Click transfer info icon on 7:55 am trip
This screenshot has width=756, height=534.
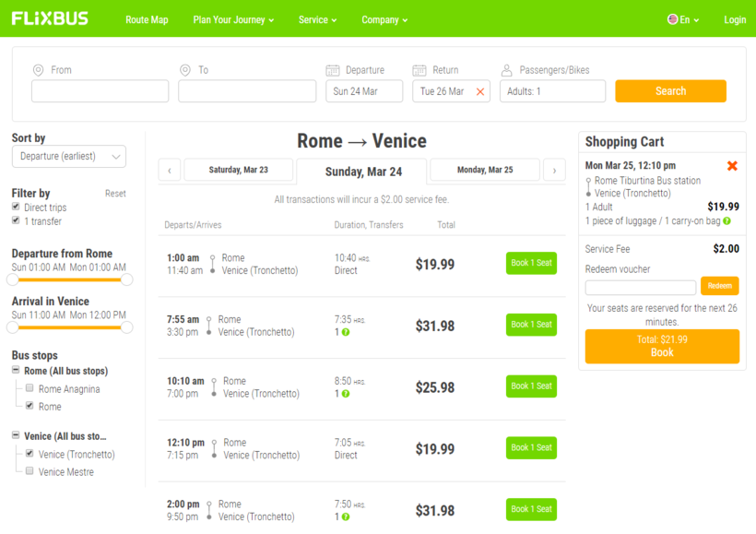coord(346,332)
